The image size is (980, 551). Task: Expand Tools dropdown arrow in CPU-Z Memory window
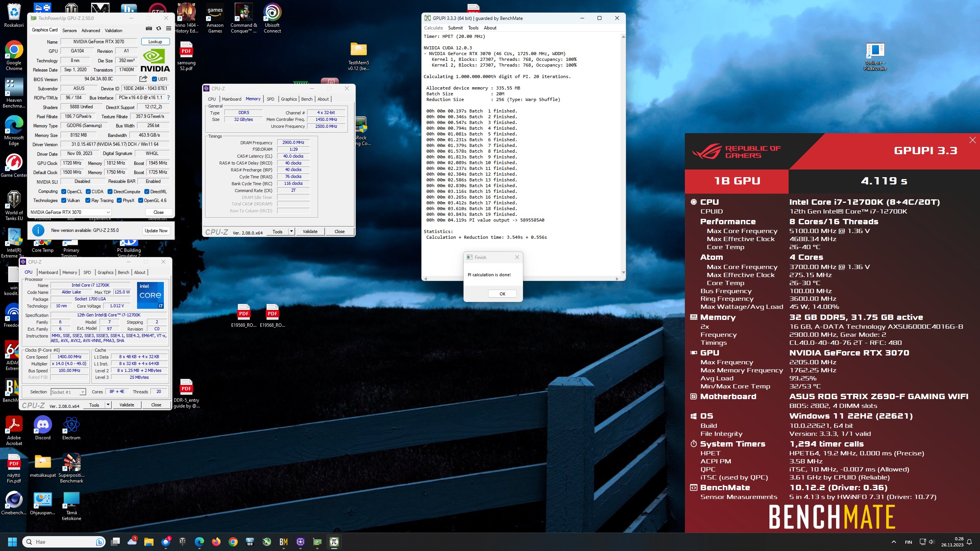291,231
